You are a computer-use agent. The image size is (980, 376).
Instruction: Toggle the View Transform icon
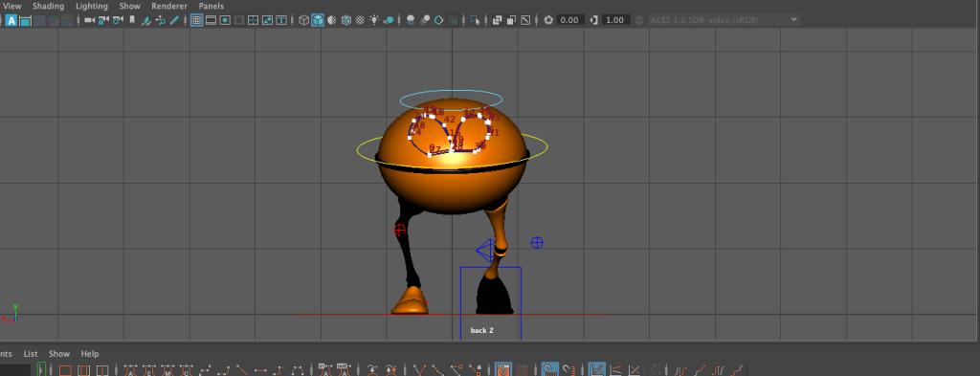(x=638, y=20)
